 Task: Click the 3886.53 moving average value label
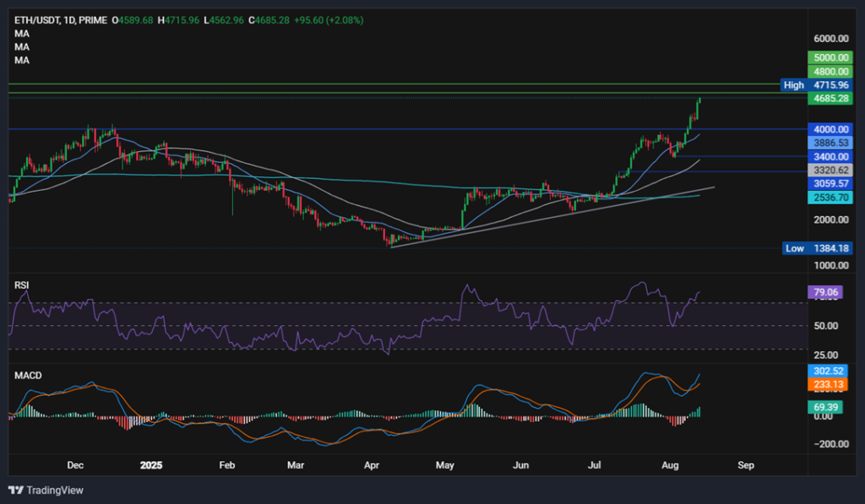pyautogui.click(x=830, y=143)
